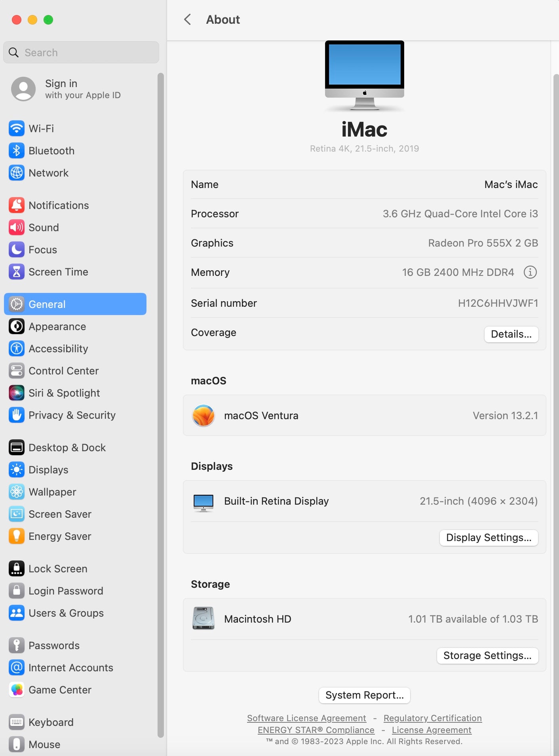Click the Built-in Retina Display monitor icon
This screenshot has width=559, height=756.
[203, 503]
